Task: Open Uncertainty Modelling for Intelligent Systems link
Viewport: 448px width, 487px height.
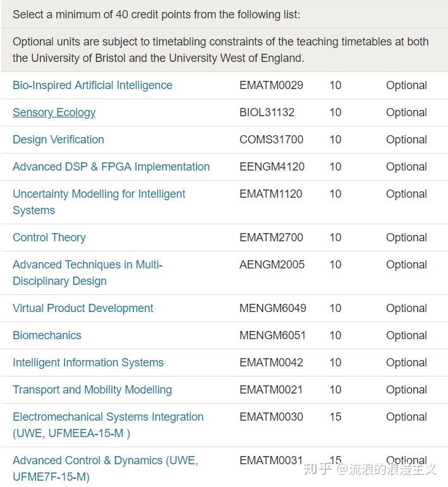Action: click(x=99, y=194)
